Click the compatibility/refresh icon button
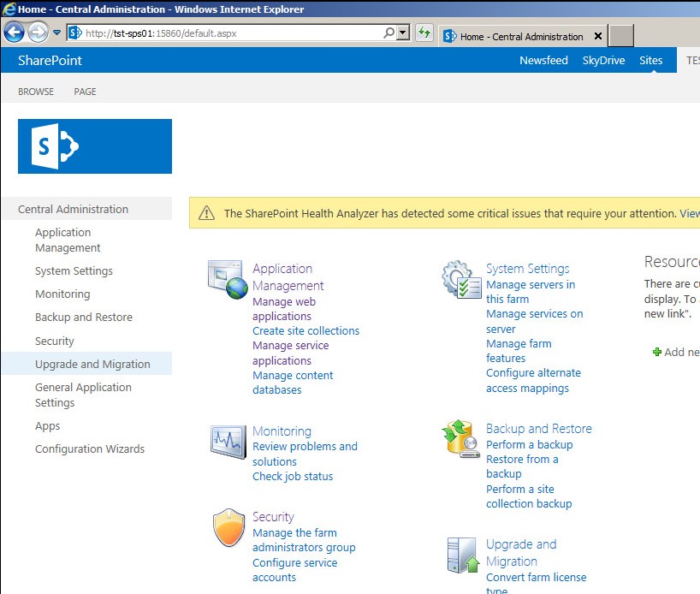This screenshot has height=594, width=700. coord(424,33)
